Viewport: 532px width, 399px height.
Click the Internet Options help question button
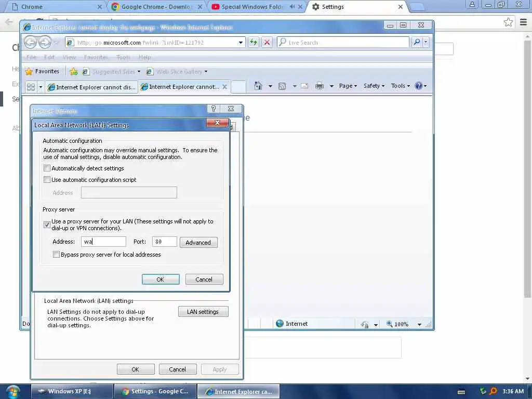coord(214,109)
